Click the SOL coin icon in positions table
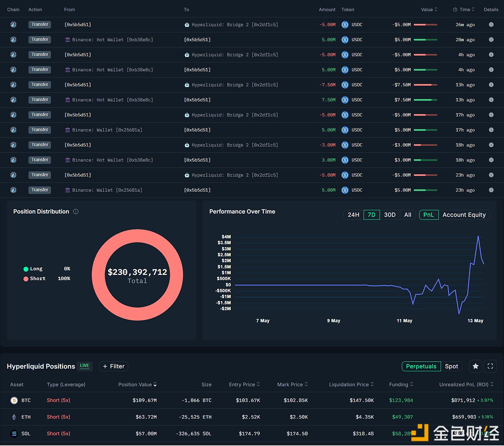504x446 pixels. pos(14,434)
